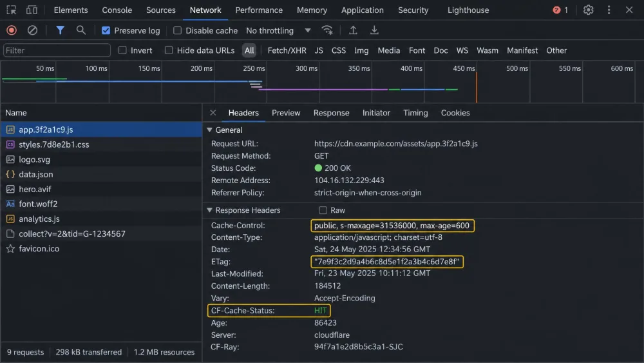The width and height of the screenshot is (644, 363).
Task: Select styles.7d8e2b1.css request
Action: [101, 144]
